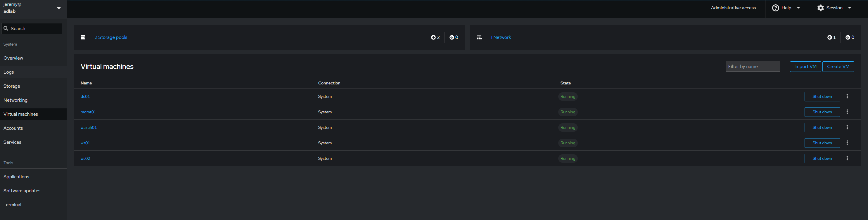Click the Running status of ws02
The image size is (868, 220).
tap(568, 158)
